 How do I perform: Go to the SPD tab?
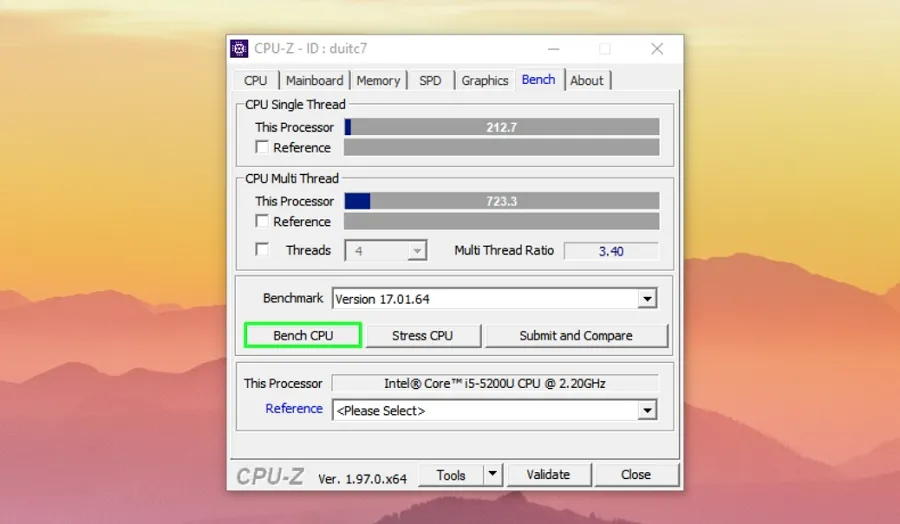click(430, 80)
